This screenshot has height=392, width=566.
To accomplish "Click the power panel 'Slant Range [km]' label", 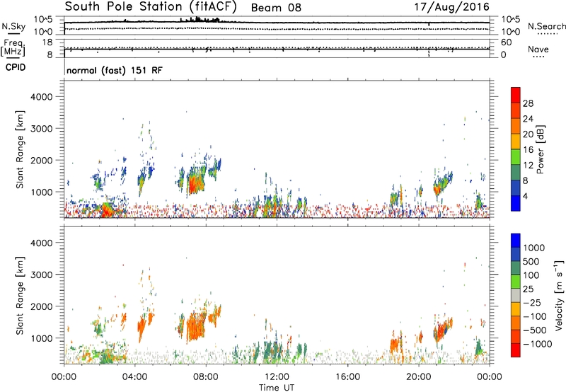I will coord(20,149).
